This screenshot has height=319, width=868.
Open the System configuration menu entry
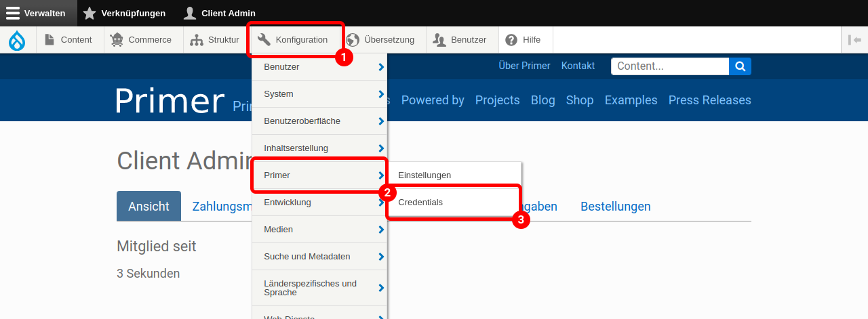point(319,93)
